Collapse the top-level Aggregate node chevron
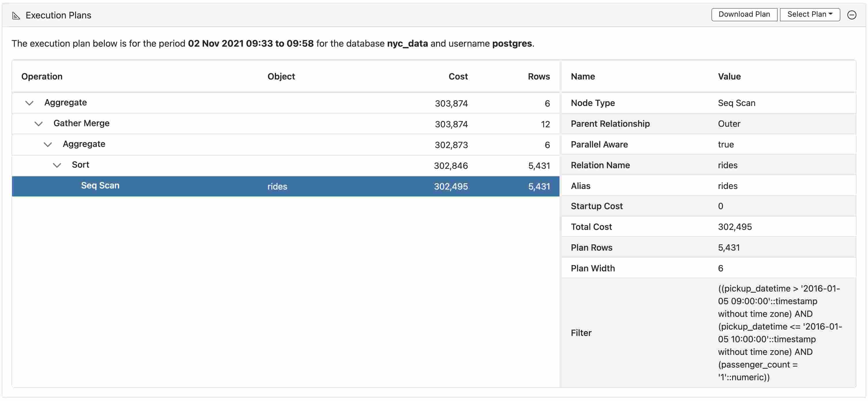 29,103
